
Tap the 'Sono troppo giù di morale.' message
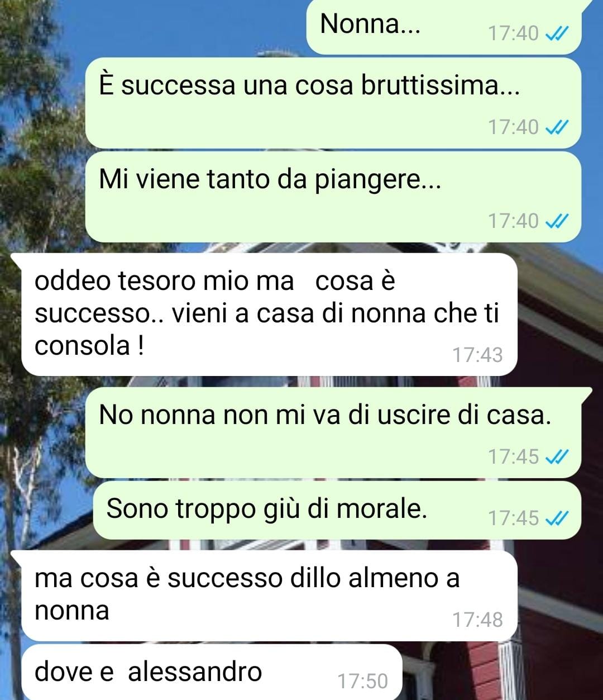click(337, 510)
